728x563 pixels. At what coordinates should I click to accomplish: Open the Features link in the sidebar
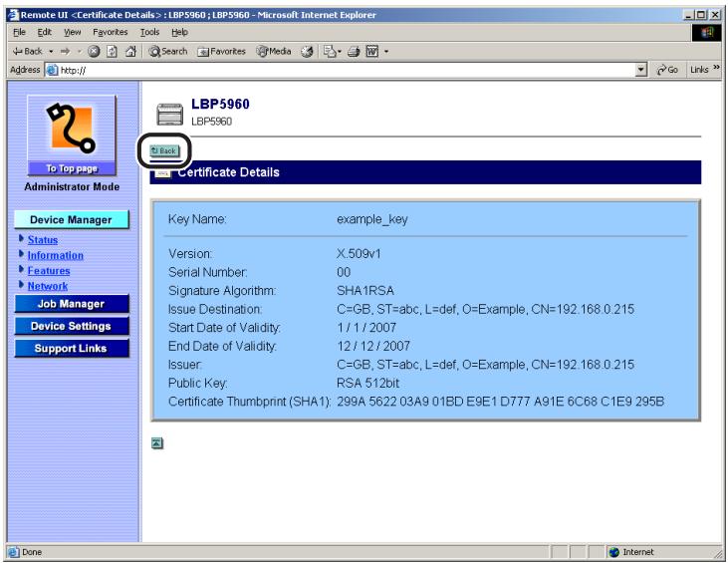[49, 271]
